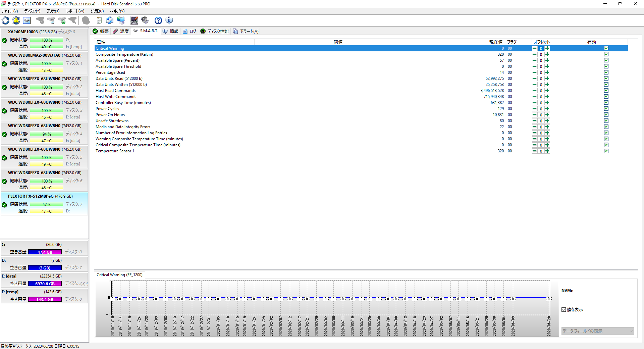
Task: Open the report document icon in toolbar
Action: 99,20
